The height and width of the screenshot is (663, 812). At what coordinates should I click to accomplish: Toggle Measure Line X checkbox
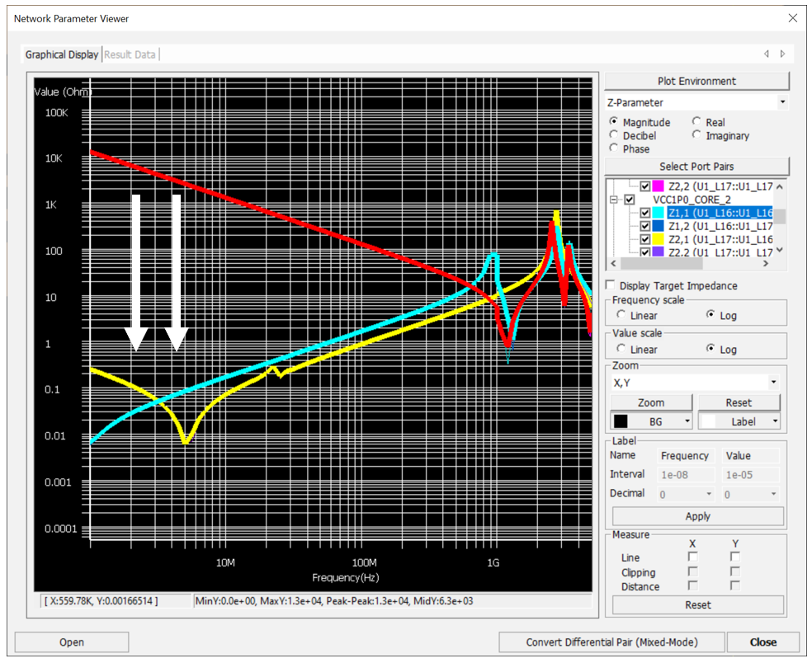(x=693, y=557)
